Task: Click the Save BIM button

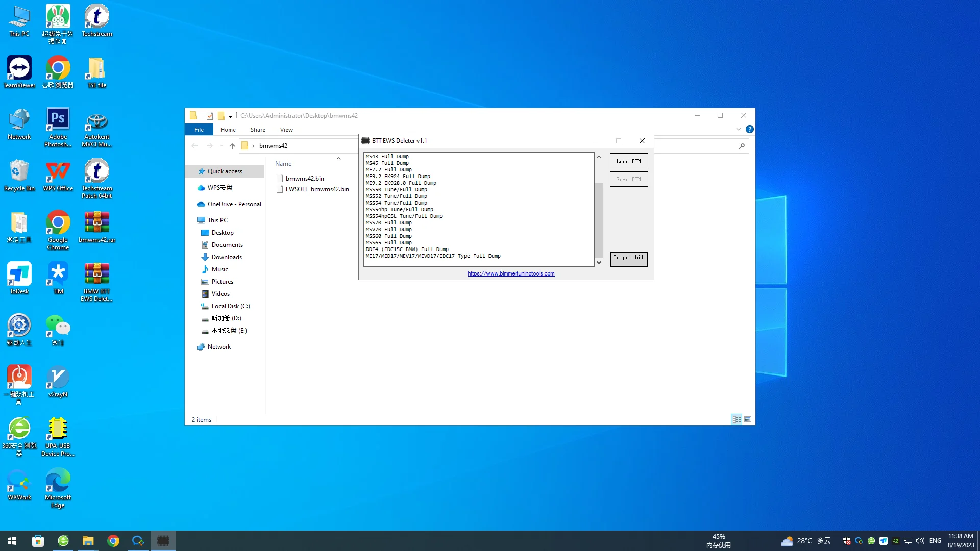Action: (x=628, y=178)
